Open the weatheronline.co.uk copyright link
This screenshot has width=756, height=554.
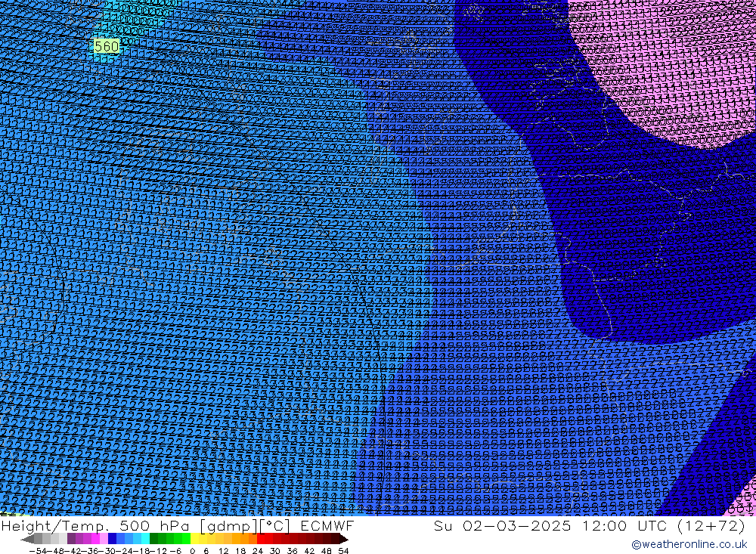click(x=689, y=544)
